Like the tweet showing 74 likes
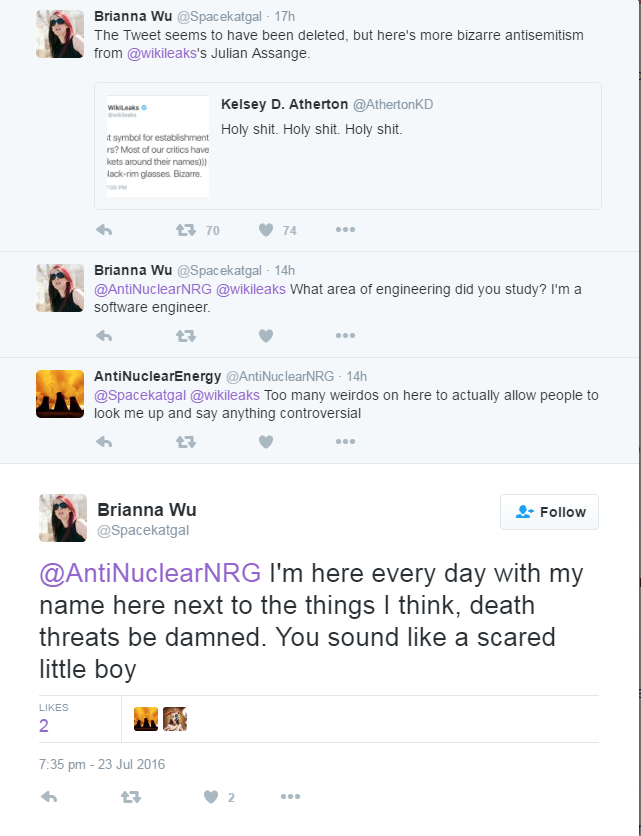Image resolution: width=641 pixels, height=836 pixels. (x=266, y=230)
